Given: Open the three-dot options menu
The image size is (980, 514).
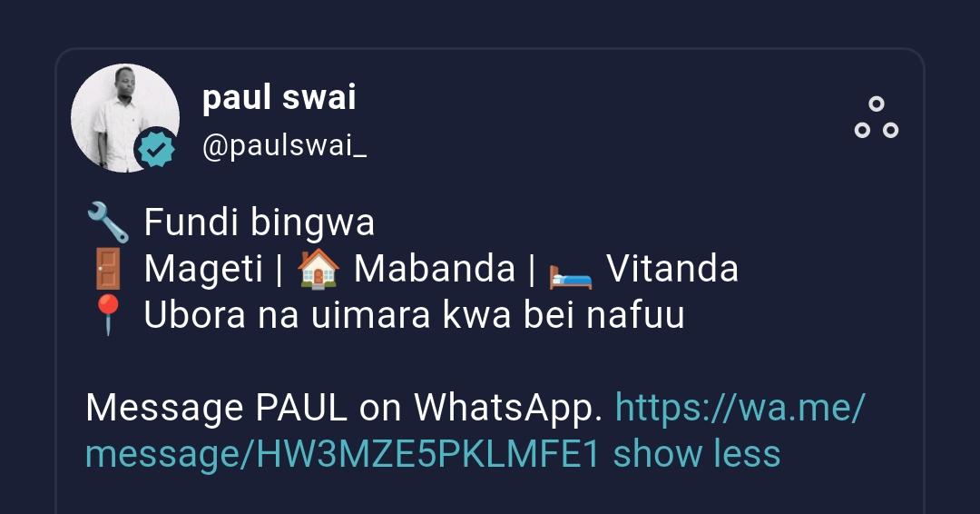Looking at the screenshot, I should click(x=877, y=117).
